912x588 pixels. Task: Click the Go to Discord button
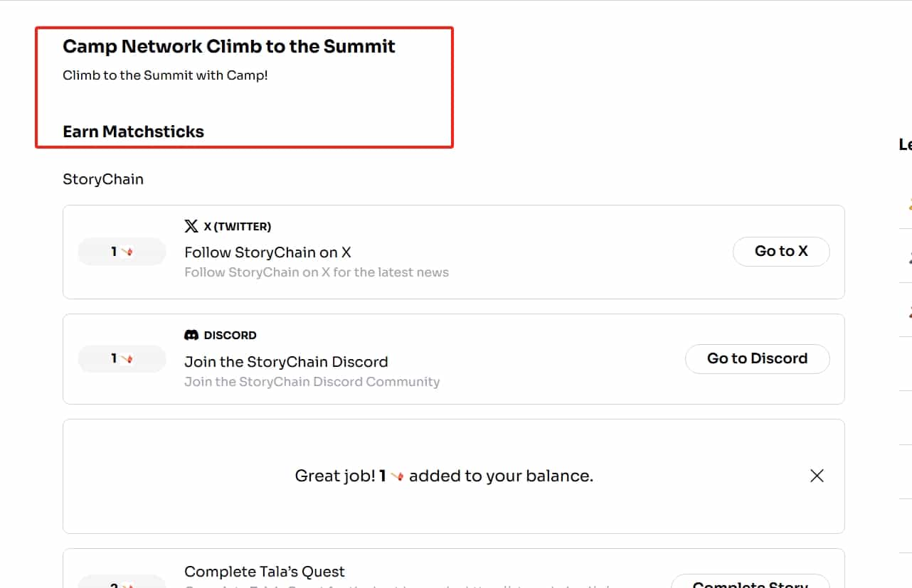click(x=757, y=359)
